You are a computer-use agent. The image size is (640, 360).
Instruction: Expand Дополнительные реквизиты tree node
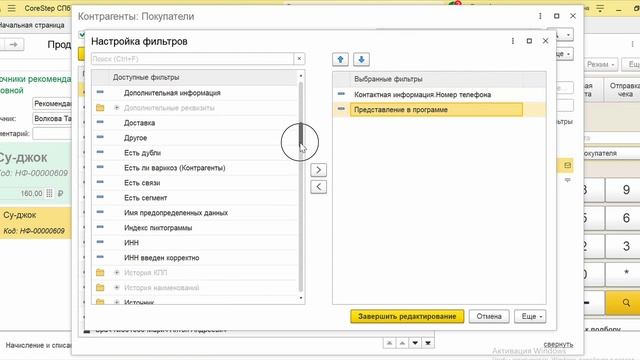pos(117,108)
